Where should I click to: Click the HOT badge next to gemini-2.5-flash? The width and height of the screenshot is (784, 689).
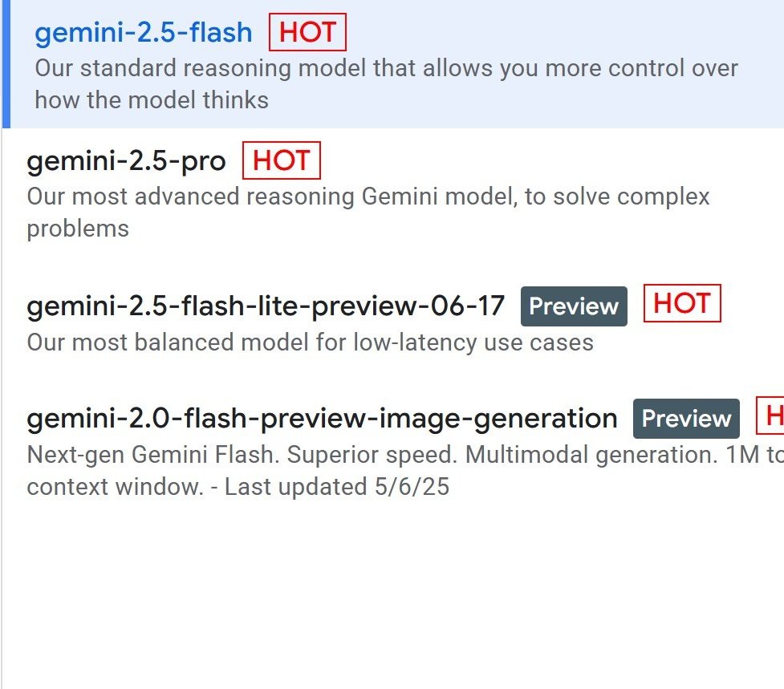tap(307, 32)
